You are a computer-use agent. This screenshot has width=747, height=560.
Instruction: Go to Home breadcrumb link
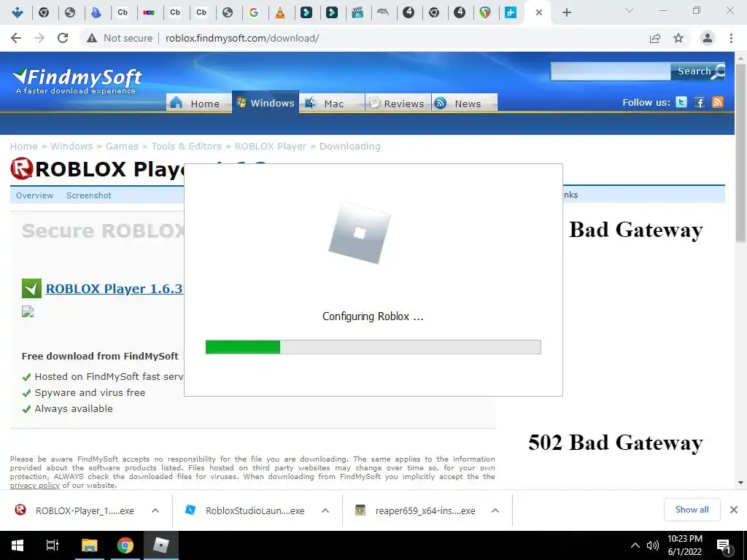coord(24,146)
